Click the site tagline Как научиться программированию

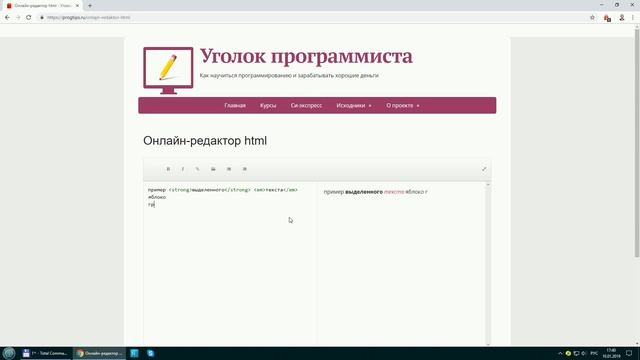[289, 76]
